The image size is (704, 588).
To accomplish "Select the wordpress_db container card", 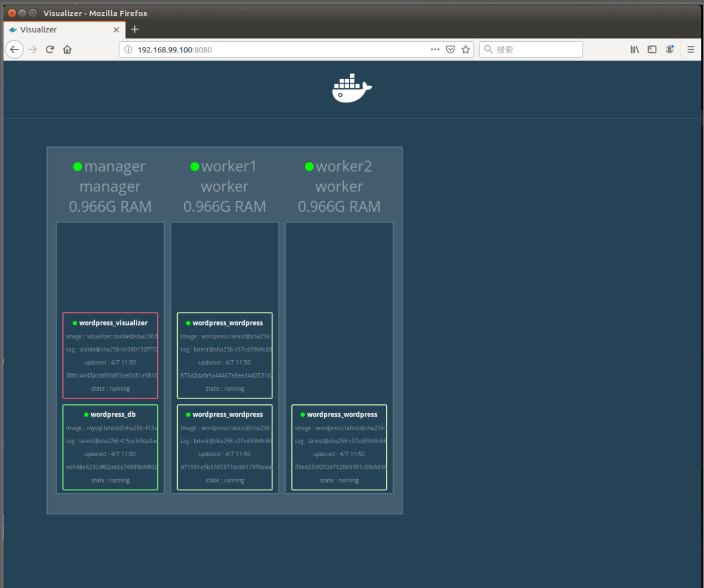I will click(x=111, y=447).
